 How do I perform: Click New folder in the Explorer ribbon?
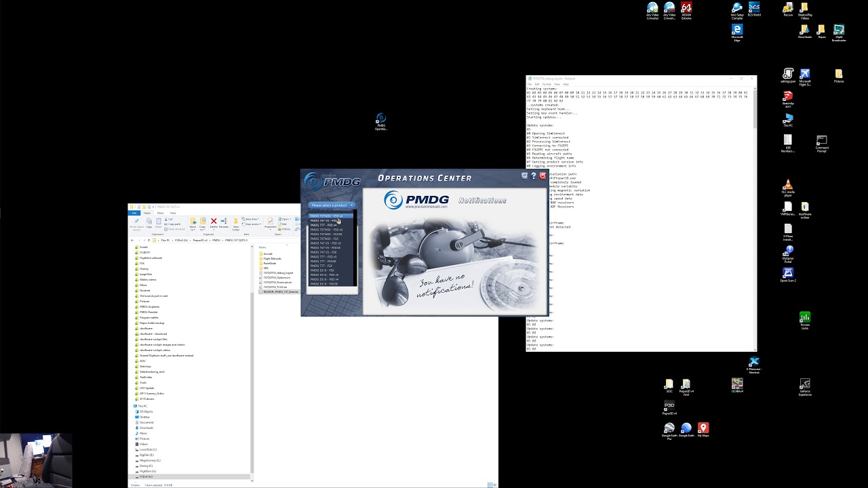[236, 224]
